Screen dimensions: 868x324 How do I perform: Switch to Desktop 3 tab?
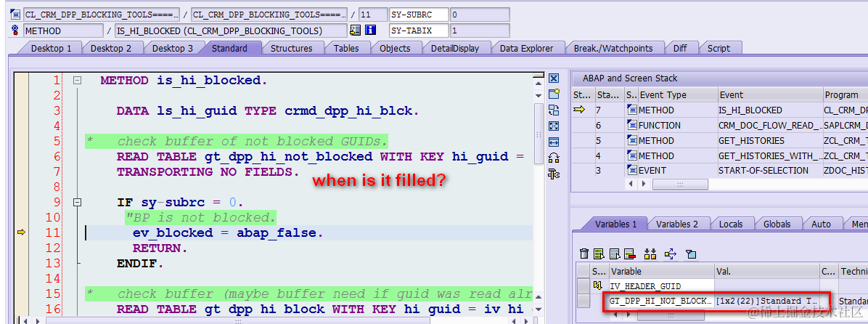point(173,48)
